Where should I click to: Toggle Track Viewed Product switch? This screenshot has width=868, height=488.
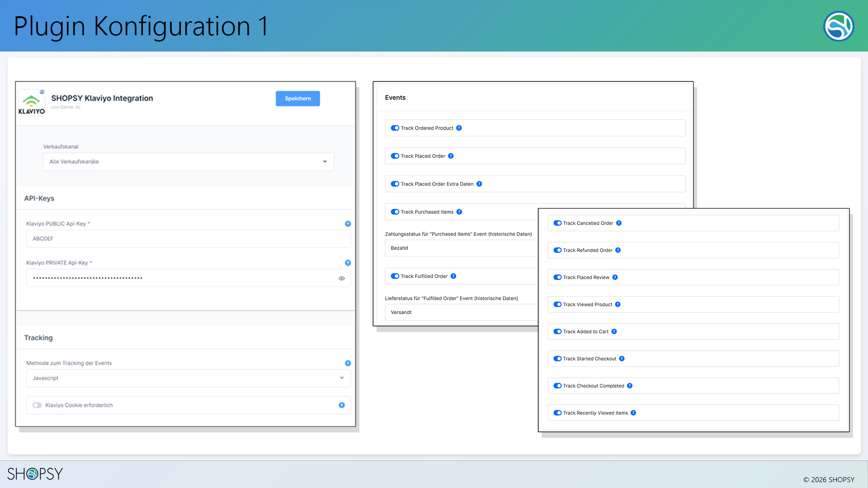[557, 305]
